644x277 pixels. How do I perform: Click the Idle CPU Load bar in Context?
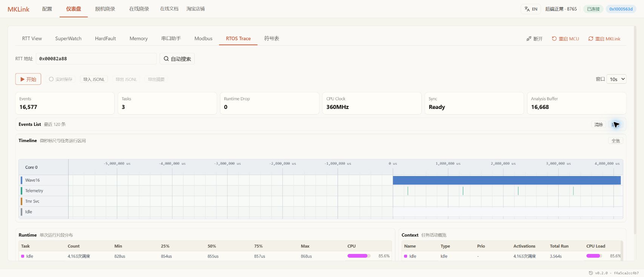coord(594,256)
